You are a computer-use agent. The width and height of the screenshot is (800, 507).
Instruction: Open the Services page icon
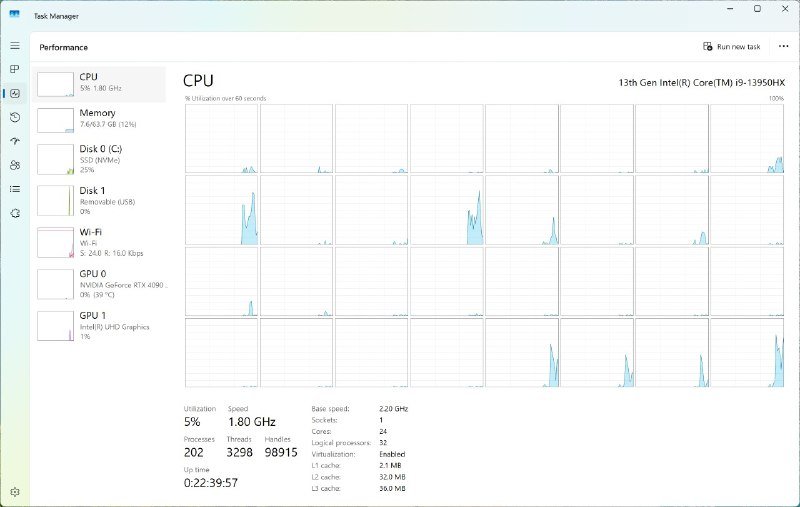click(15, 213)
